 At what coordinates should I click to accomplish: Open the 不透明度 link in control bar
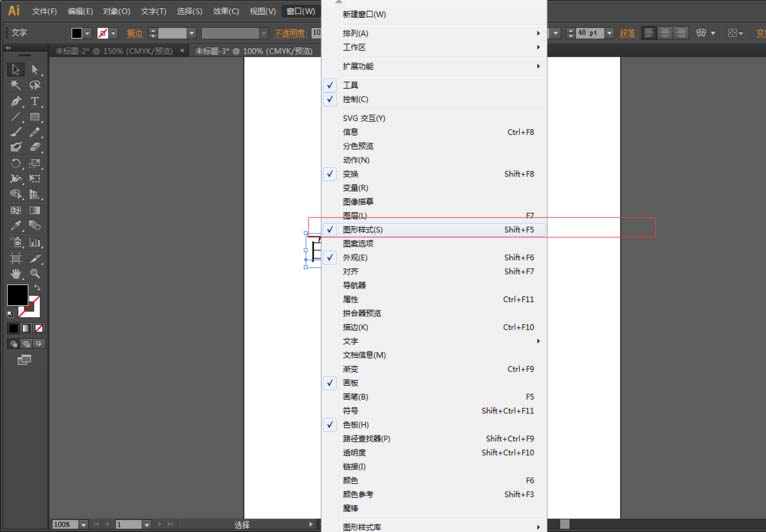click(x=289, y=33)
